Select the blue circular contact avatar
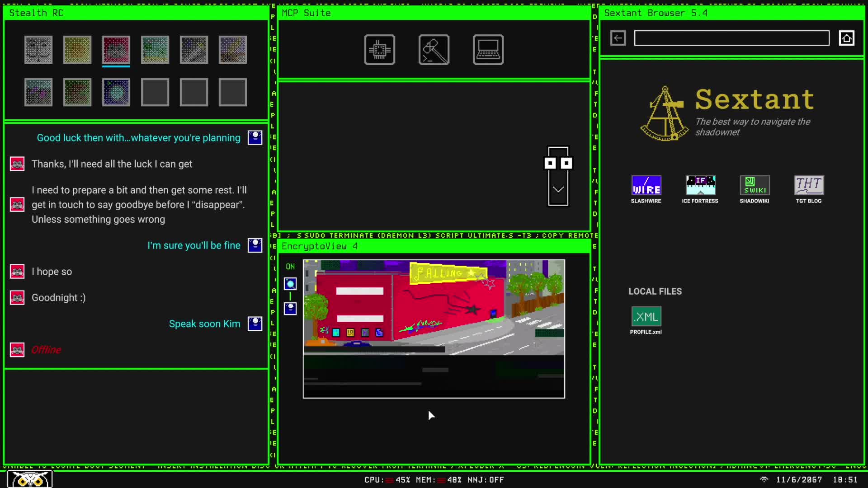The height and width of the screenshot is (488, 868). coord(116,92)
